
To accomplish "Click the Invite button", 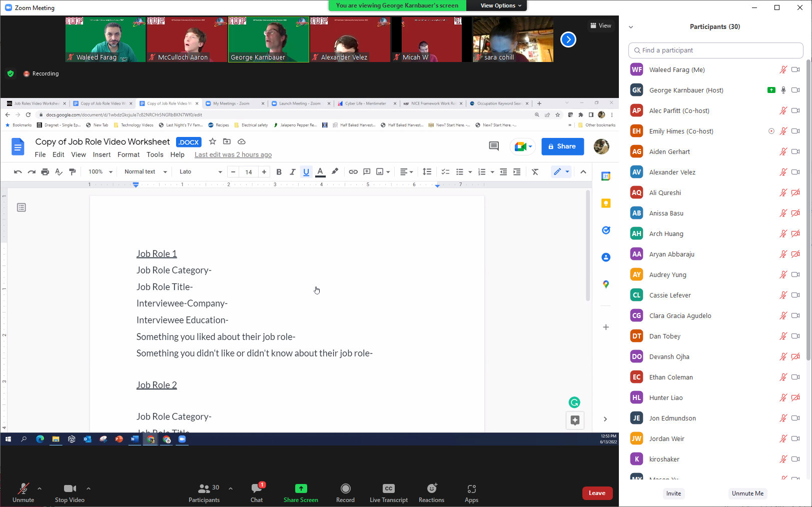I will click(673, 493).
